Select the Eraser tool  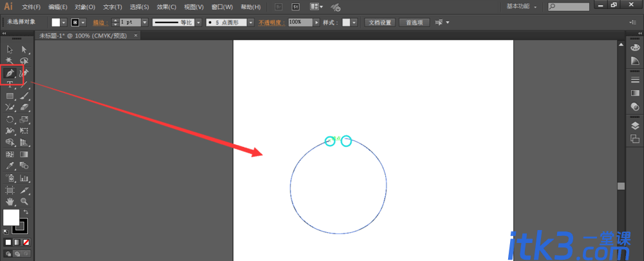click(24, 108)
